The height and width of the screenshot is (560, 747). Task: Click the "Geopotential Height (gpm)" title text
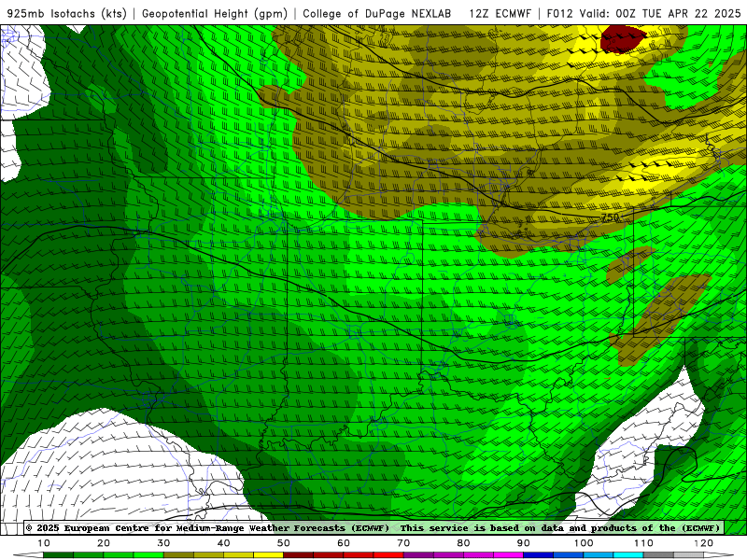click(215, 13)
